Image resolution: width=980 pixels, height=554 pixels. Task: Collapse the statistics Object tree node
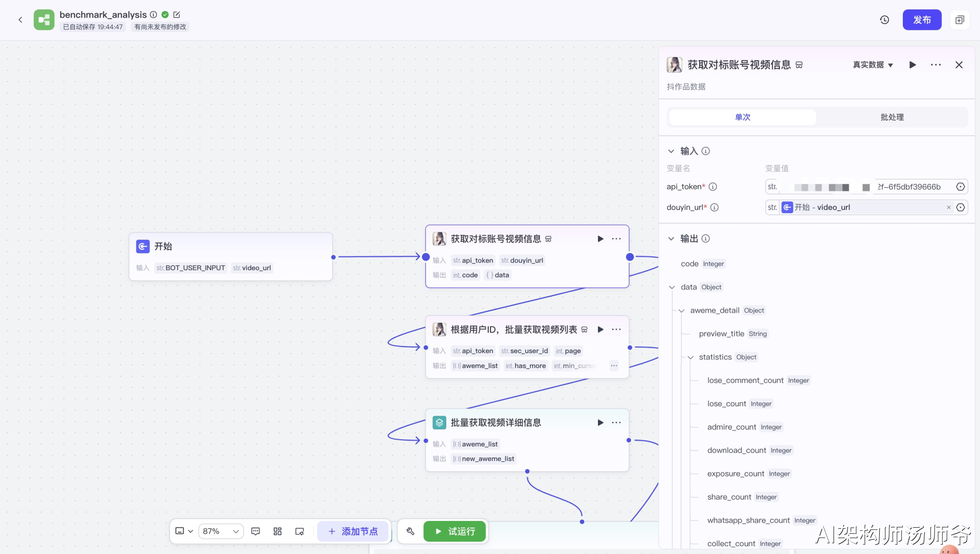click(691, 357)
